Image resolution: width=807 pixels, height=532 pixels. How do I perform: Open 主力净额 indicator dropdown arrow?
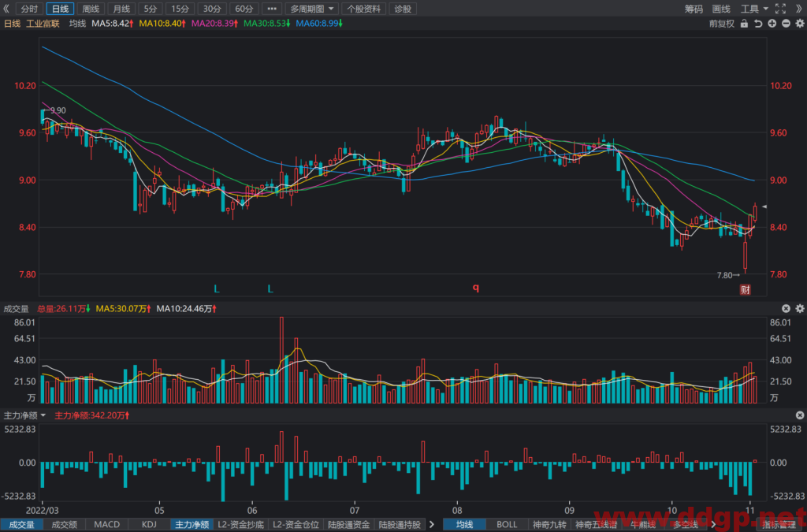43,415
